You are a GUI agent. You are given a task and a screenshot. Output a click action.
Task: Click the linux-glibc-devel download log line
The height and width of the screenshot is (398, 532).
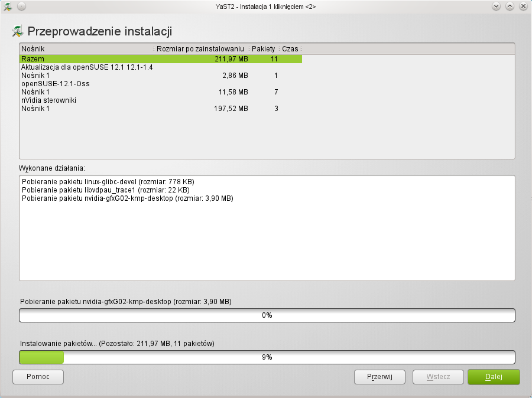click(x=108, y=182)
